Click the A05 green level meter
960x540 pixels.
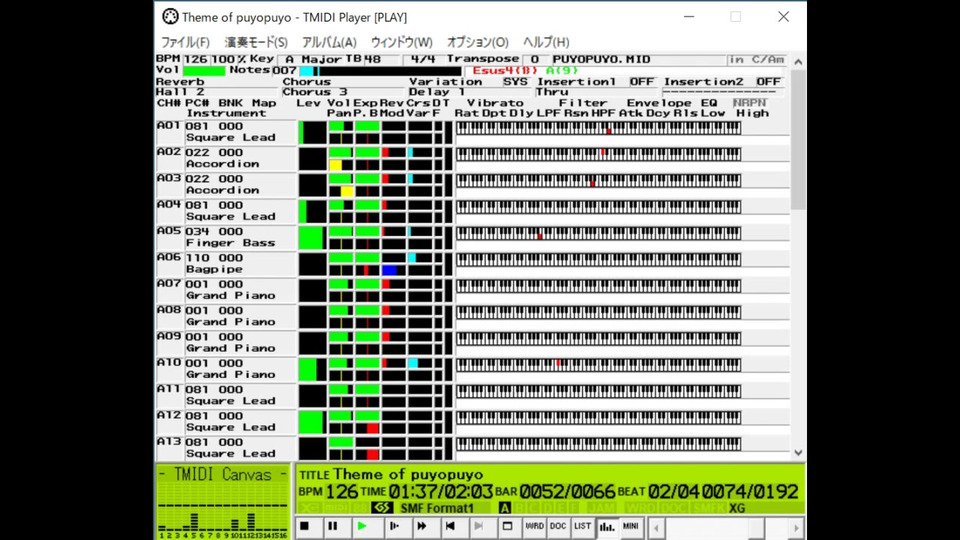311,238
